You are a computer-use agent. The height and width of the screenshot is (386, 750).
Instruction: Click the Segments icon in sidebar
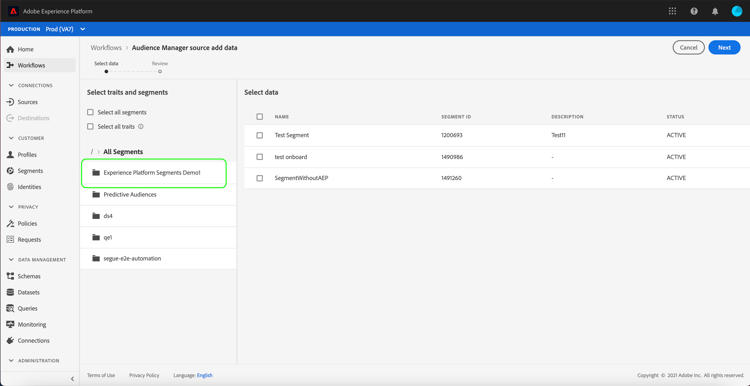click(x=10, y=171)
